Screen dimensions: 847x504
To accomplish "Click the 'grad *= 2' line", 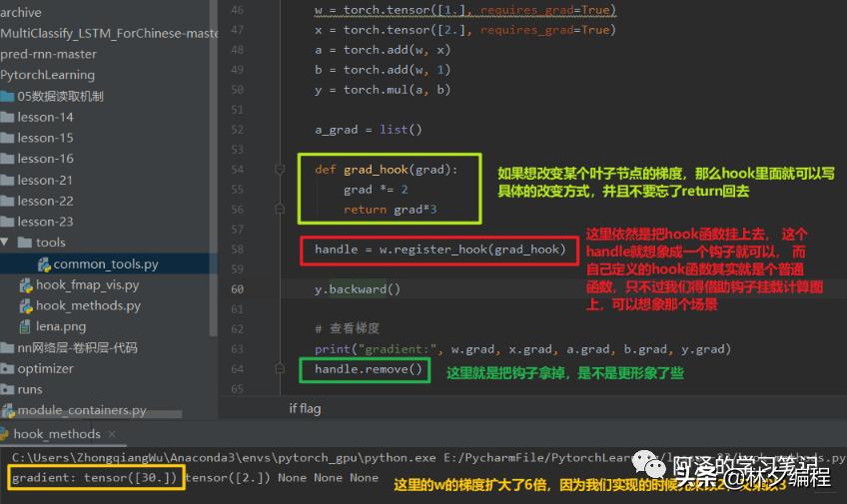I will (x=376, y=190).
